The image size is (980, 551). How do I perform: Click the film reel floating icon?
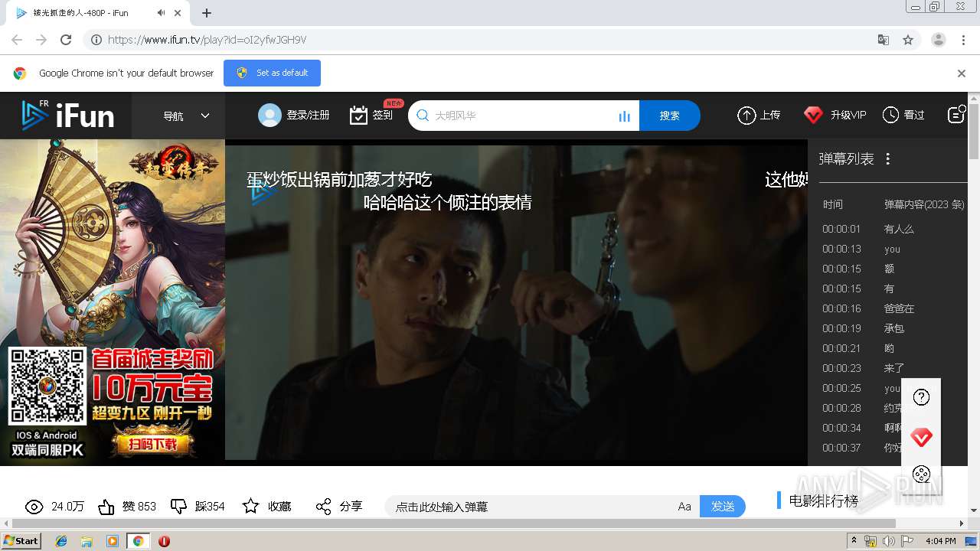click(x=921, y=474)
